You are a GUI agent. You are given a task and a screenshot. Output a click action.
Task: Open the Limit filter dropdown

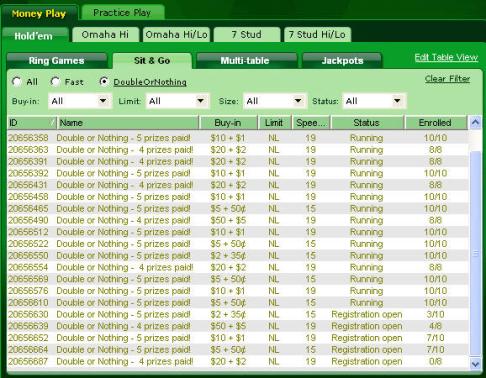(177, 101)
